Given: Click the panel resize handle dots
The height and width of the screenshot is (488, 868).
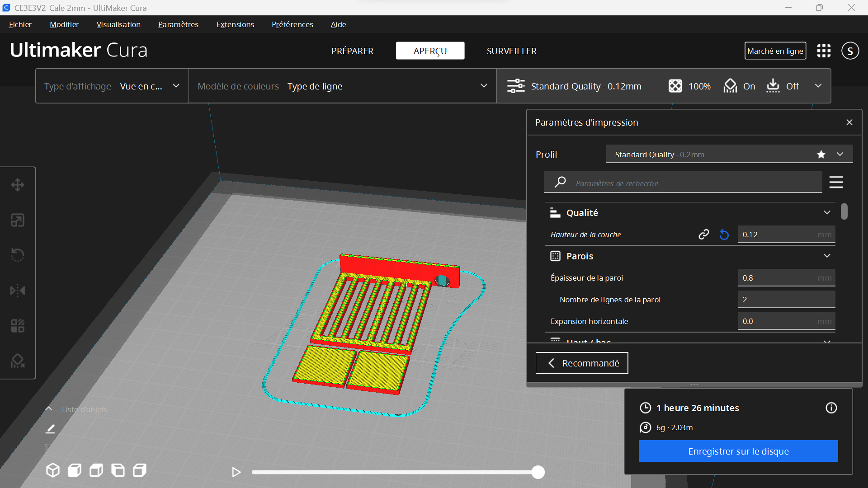Looking at the screenshot, I should (x=694, y=385).
